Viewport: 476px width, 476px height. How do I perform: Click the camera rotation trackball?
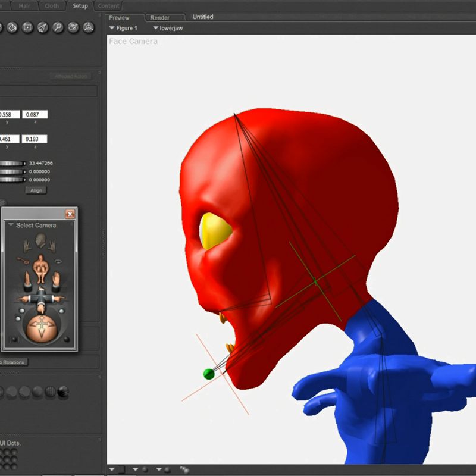point(41,329)
